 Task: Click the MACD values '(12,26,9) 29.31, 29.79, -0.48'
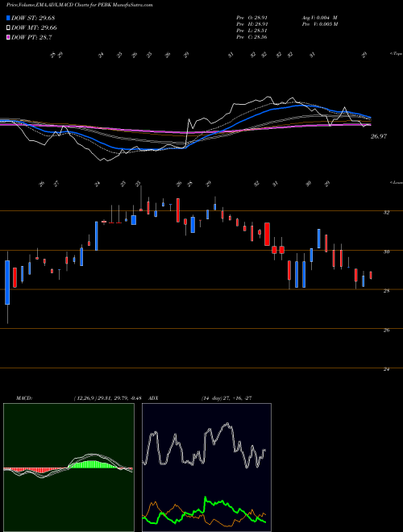click(107, 398)
